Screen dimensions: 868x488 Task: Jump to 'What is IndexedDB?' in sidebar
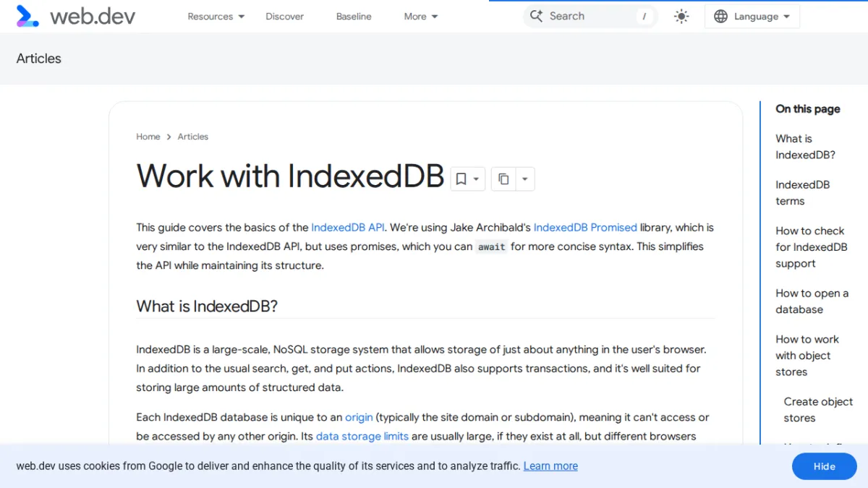(x=806, y=147)
